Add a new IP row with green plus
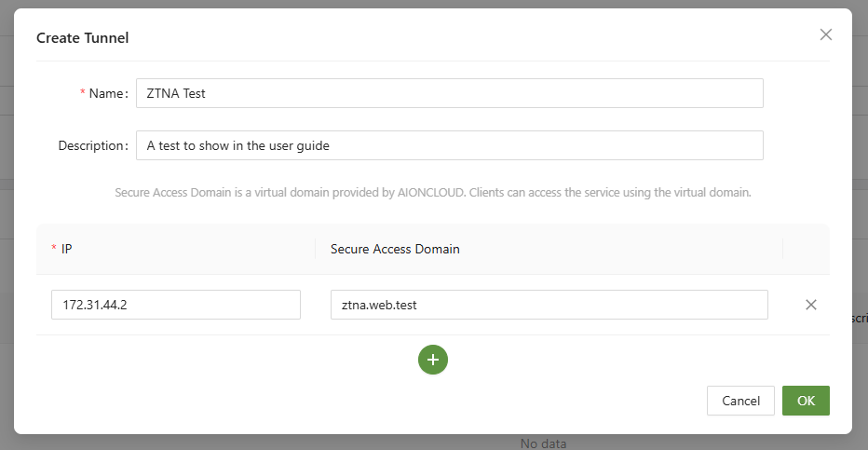868x450 pixels. (433, 360)
